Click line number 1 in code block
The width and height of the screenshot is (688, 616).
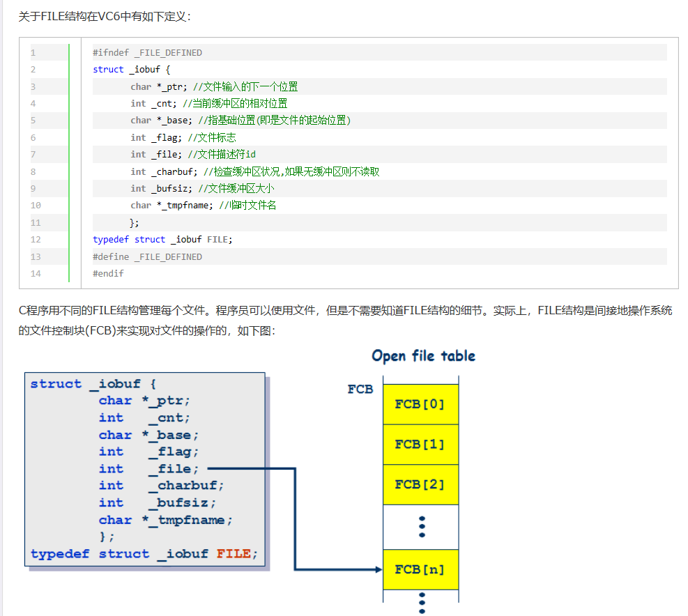(33, 53)
